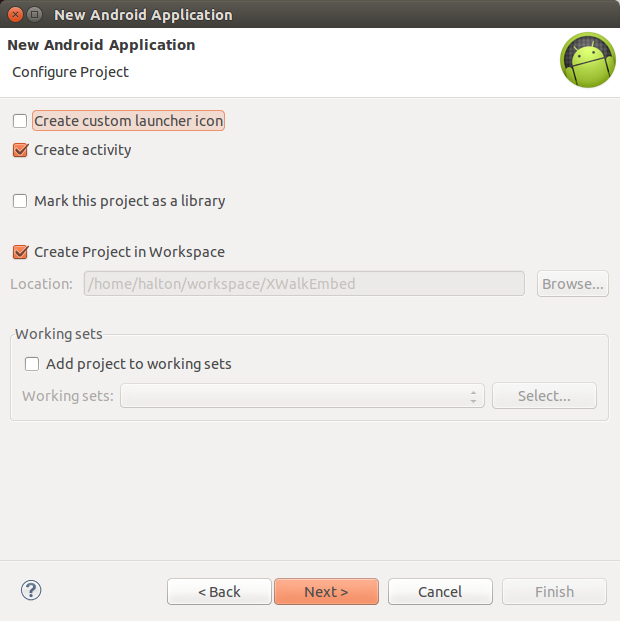The height and width of the screenshot is (621, 620).
Task: Check Add project to working sets
Action: (32, 364)
